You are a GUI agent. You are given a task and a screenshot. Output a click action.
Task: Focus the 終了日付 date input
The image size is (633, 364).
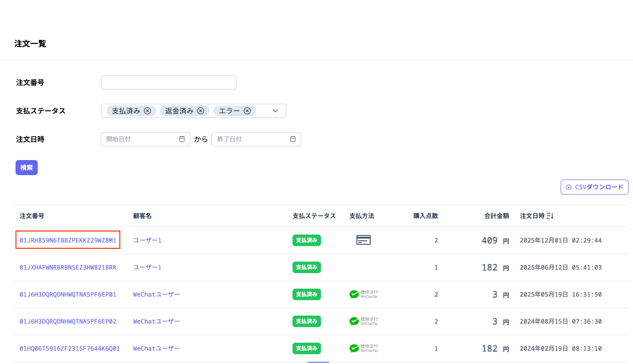click(257, 139)
